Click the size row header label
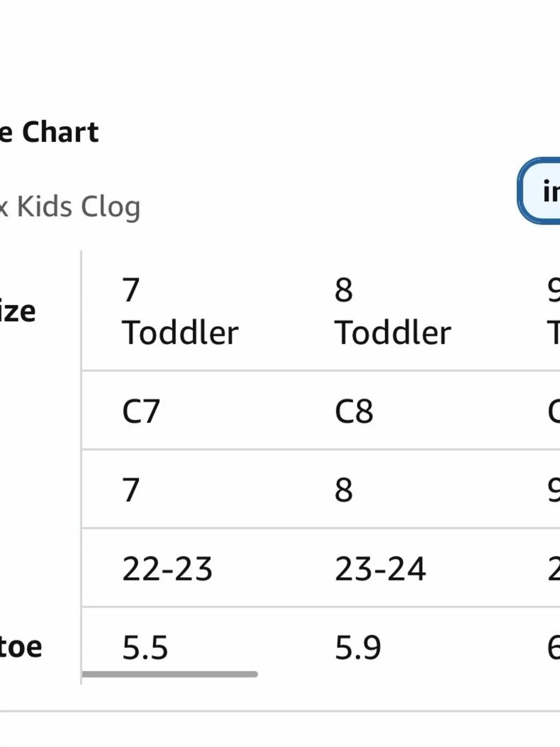This screenshot has height=747, width=560. click(18, 311)
